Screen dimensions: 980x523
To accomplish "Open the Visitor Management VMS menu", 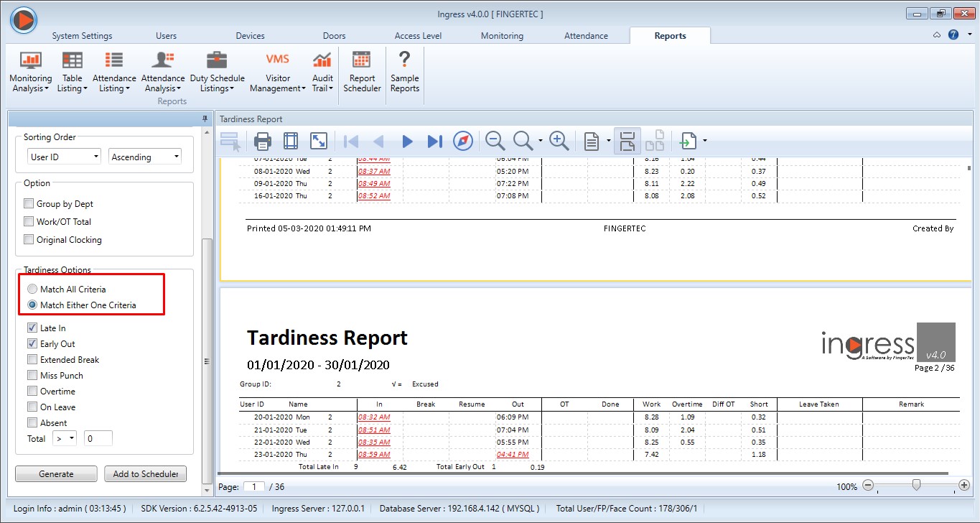I will coord(278,72).
